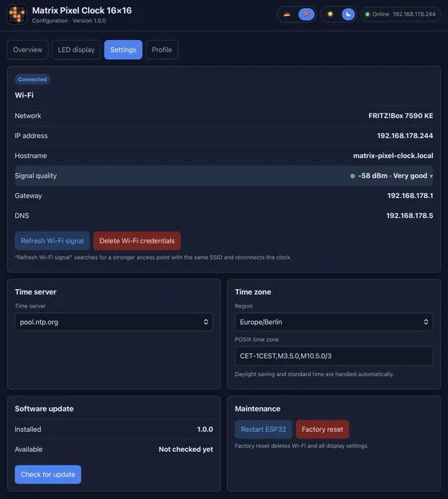Open the Time server dropdown pool.ntp.org
The height and width of the screenshot is (499, 448).
(x=113, y=322)
